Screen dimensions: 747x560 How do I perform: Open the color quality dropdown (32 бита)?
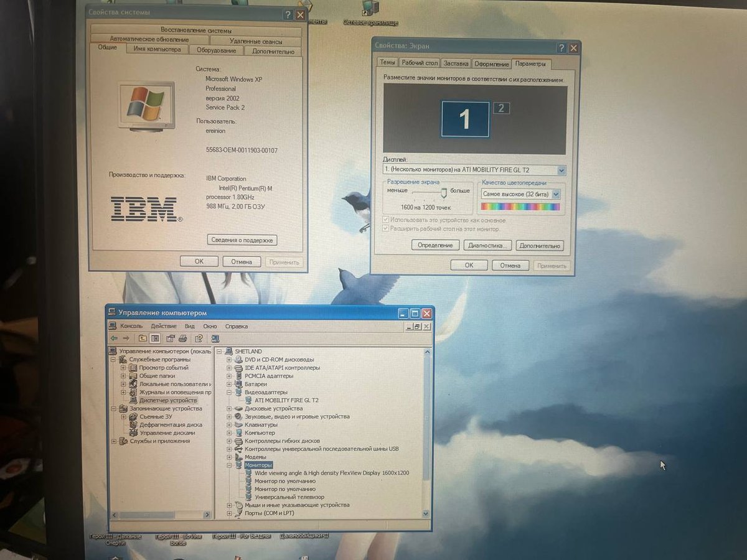point(556,194)
